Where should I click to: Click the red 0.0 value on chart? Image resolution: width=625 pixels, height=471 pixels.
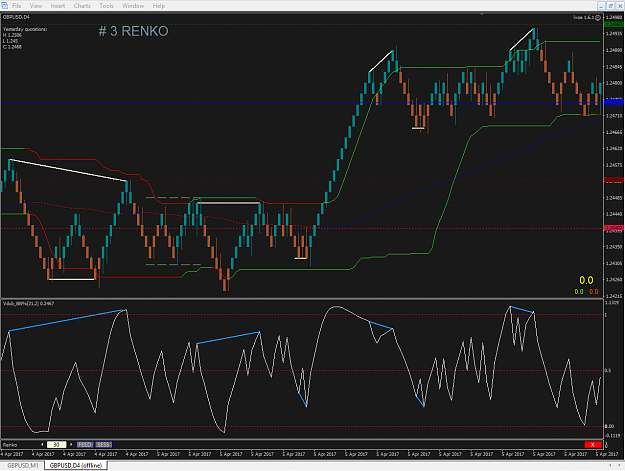[594, 292]
